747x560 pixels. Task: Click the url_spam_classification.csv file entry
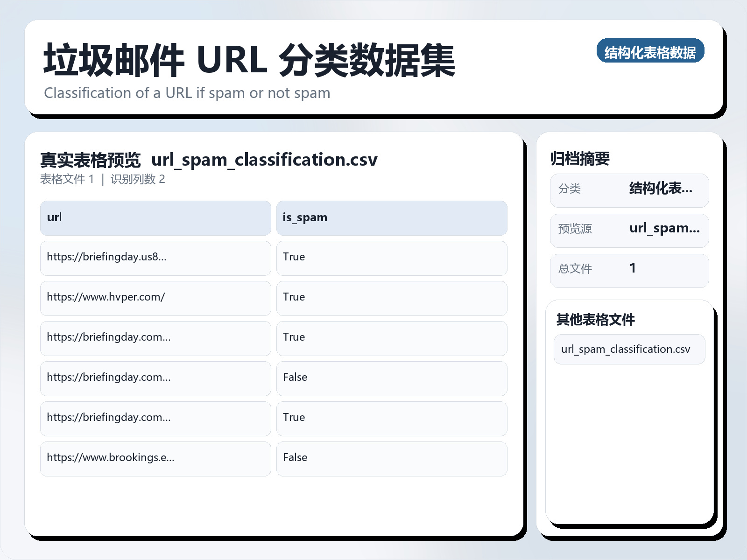[x=629, y=349]
